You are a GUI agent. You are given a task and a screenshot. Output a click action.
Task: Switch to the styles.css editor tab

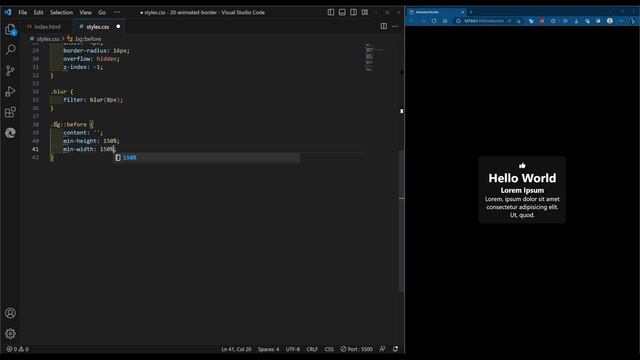tap(98, 27)
